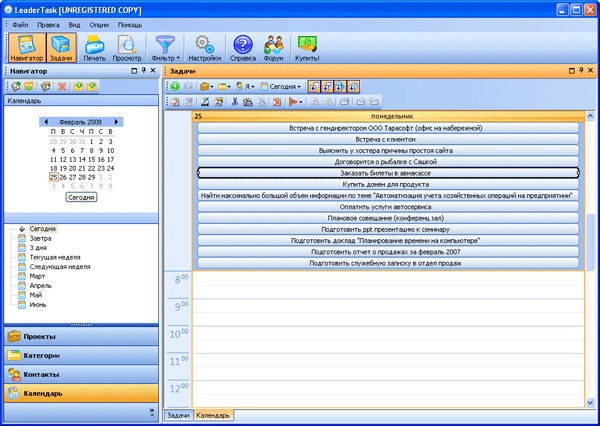600x426 pixels.
Task: Click the scissors cut icon
Action: 235,102
